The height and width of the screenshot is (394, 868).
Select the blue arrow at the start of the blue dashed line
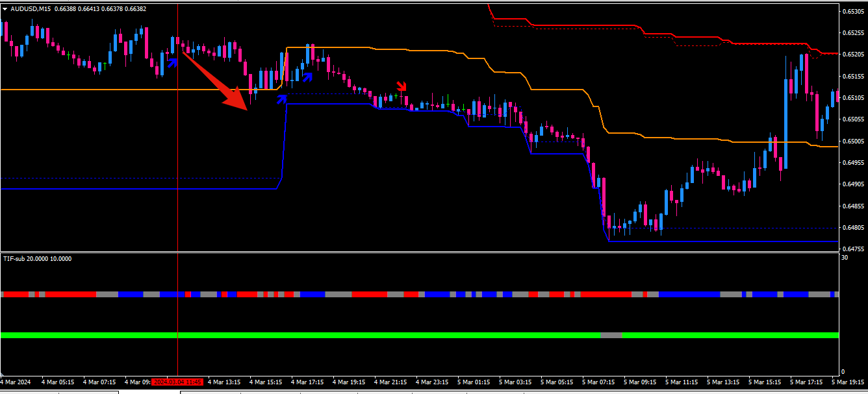[x=281, y=99]
